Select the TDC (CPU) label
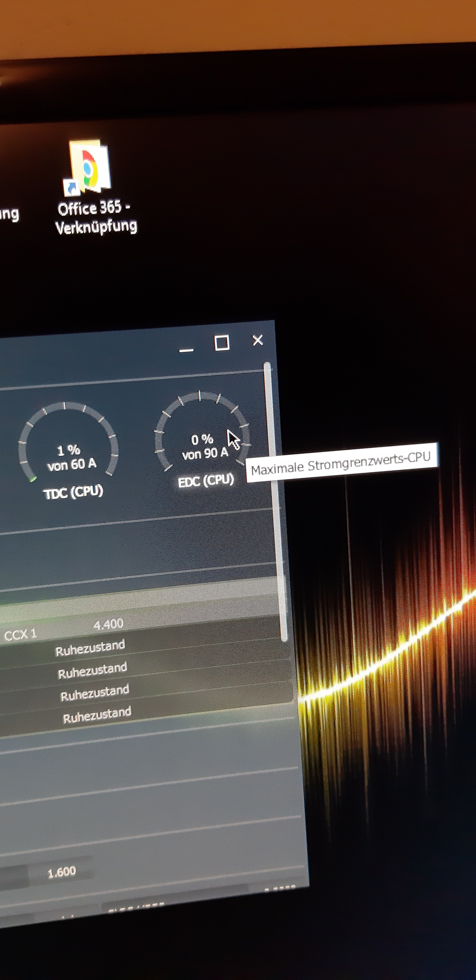 [73, 493]
